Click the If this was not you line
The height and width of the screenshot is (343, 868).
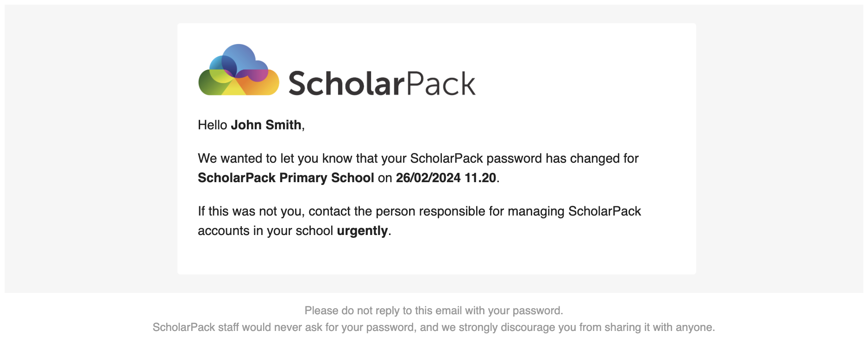[419, 211]
